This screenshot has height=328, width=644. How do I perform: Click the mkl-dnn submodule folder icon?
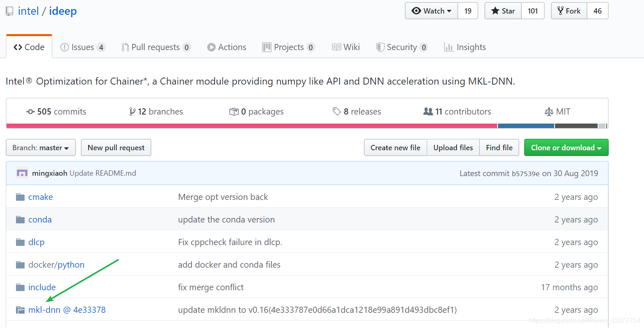(x=21, y=310)
